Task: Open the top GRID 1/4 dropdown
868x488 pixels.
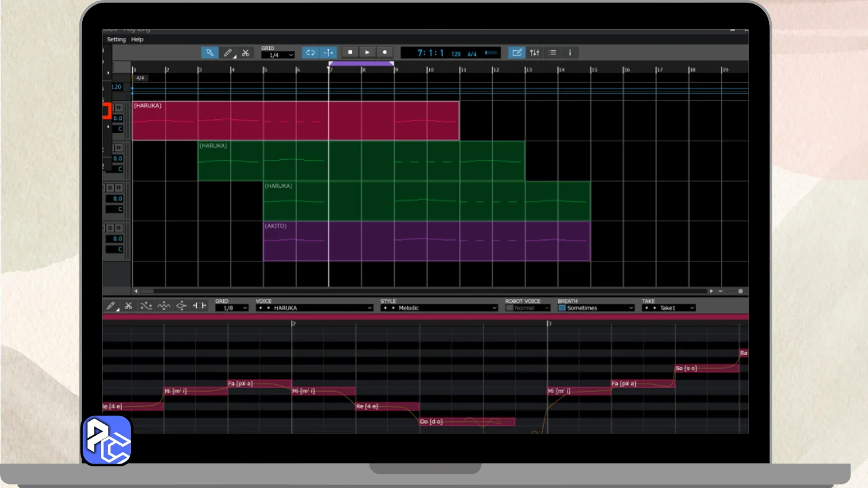Action: 278,55
